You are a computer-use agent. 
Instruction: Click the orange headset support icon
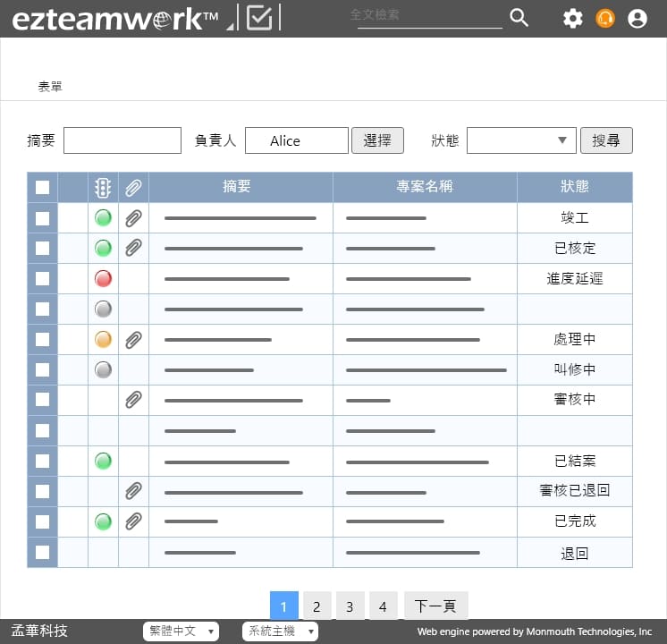click(605, 18)
